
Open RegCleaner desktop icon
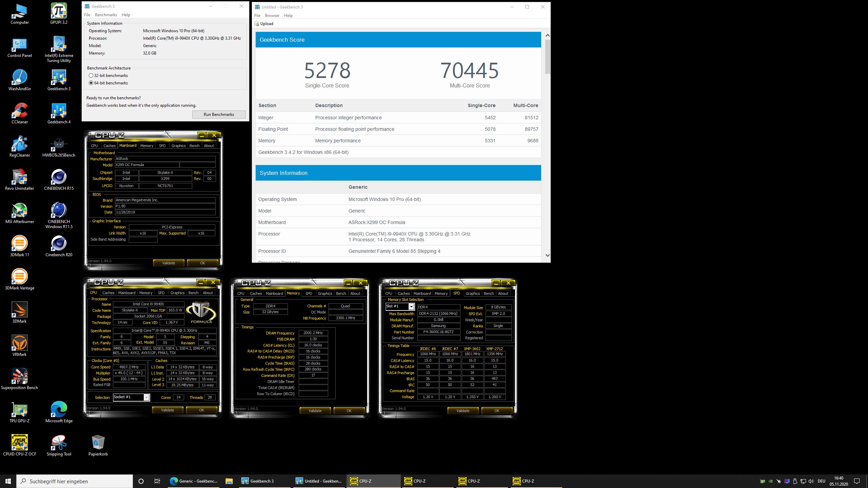pyautogui.click(x=20, y=147)
